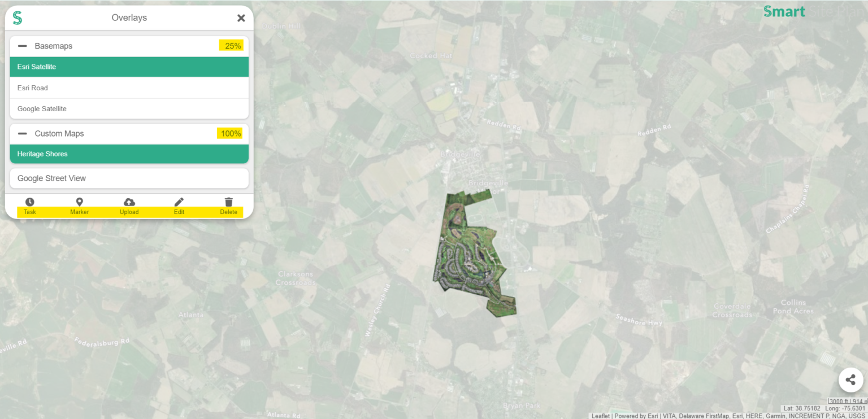Close the Overlays panel
The height and width of the screenshot is (419, 868).
(x=241, y=18)
